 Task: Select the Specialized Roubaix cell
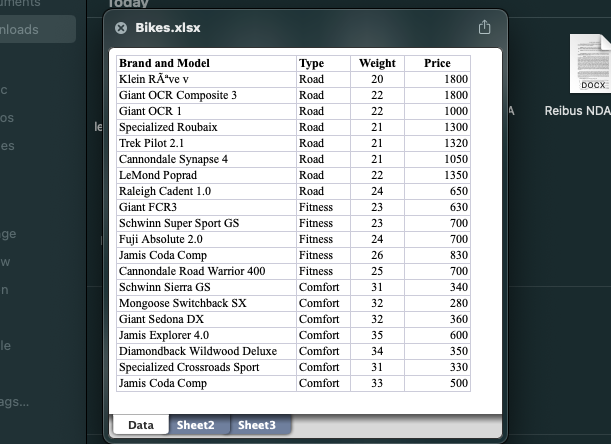[x=207, y=127]
